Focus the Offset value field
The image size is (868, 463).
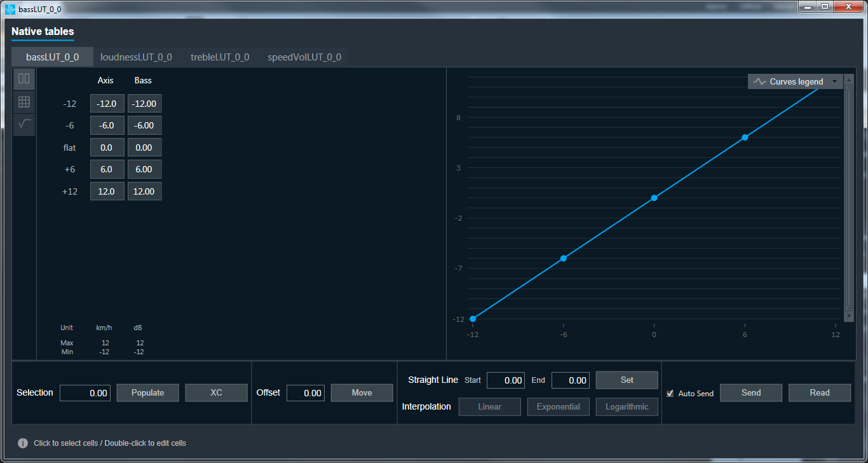click(x=306, y=393)
